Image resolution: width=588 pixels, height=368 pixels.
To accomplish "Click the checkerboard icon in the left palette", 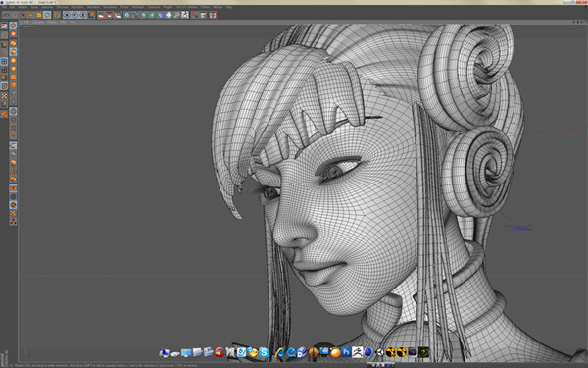I will pos(4,96).
